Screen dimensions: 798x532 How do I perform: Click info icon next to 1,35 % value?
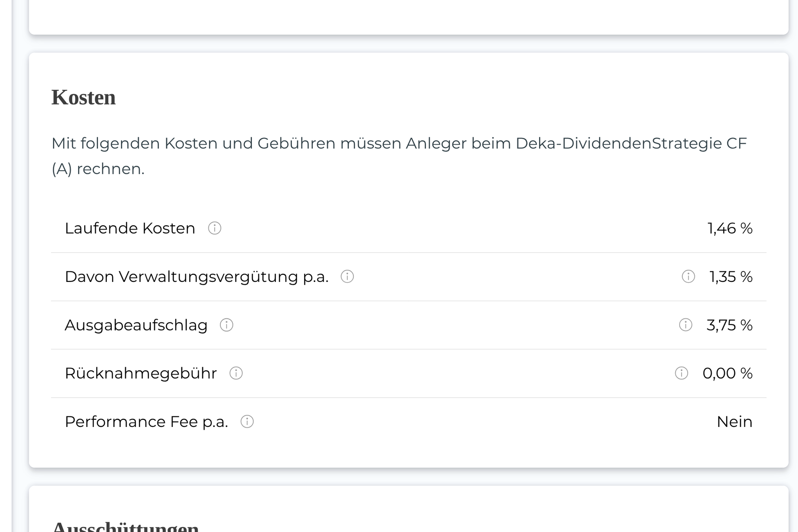(x=688, y=277)
